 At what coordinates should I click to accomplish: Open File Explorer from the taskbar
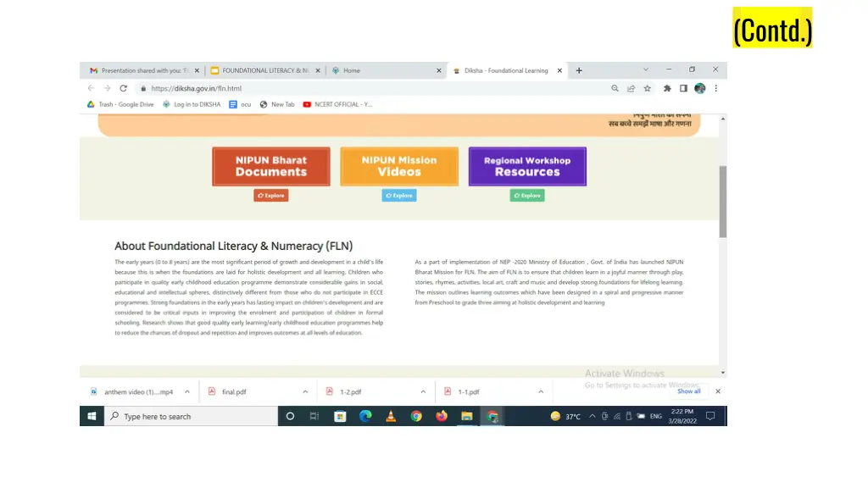coord(467,416)
